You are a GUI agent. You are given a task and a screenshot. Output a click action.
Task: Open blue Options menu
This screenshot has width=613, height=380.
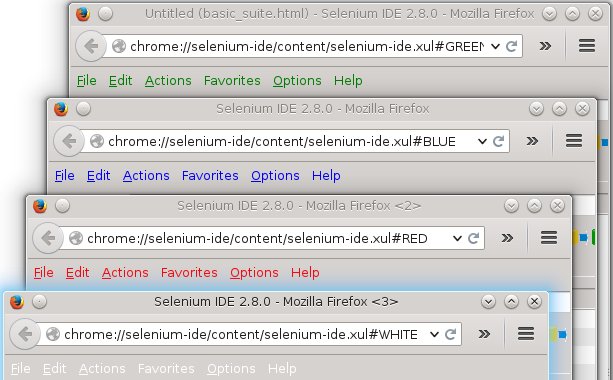(275, 176)
